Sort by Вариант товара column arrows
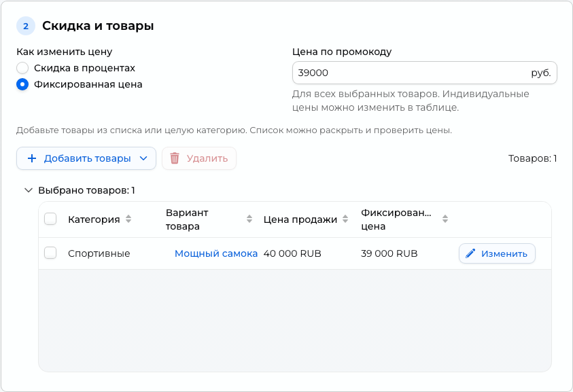This screenshot has width=573, height=392. [249, 219]
